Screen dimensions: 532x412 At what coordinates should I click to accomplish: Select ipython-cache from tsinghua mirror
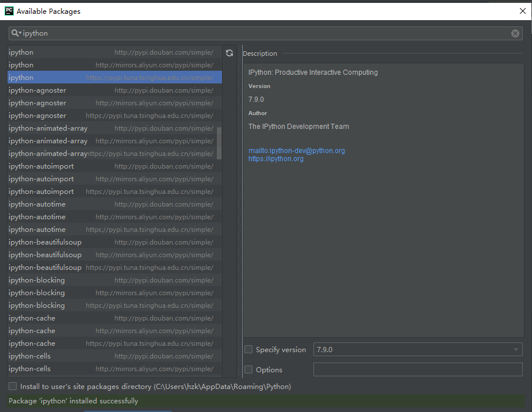tap(114, 344)
